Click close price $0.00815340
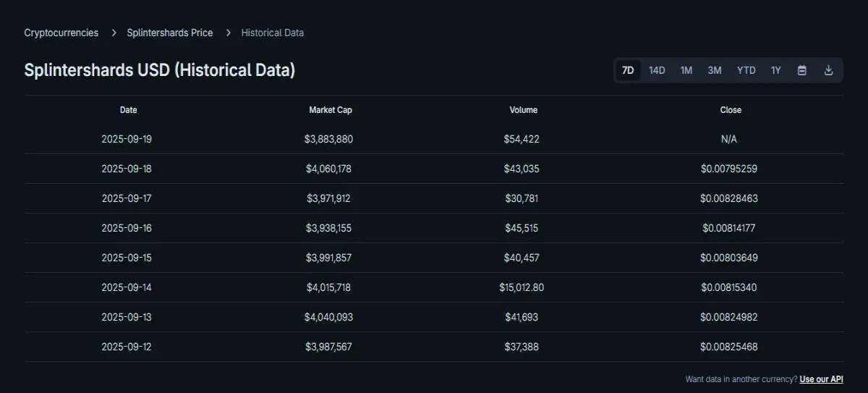Viewport: 868px width, 393px height. pos(729,287)
